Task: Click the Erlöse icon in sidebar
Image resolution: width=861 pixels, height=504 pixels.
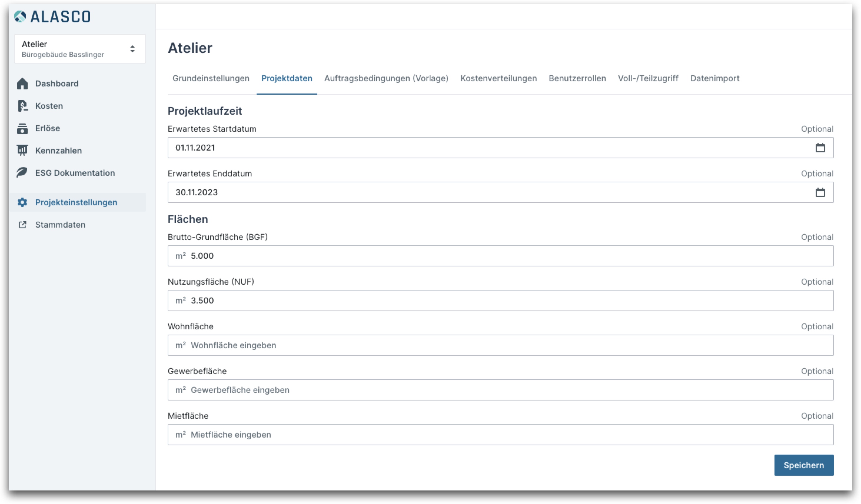Action: [x=22, y=128]
